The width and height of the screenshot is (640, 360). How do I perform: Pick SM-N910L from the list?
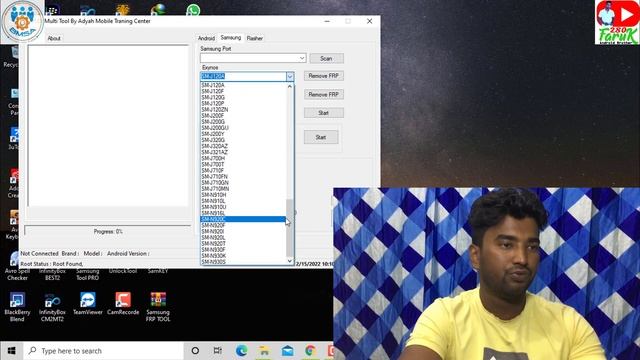pyautogui.click(x=243, y=201)
